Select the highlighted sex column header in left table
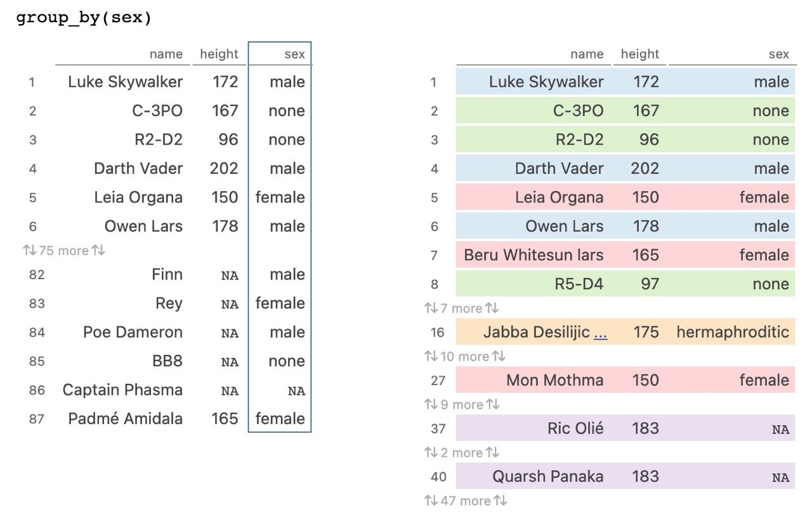 pyautogui.click(x=294, y=55)
